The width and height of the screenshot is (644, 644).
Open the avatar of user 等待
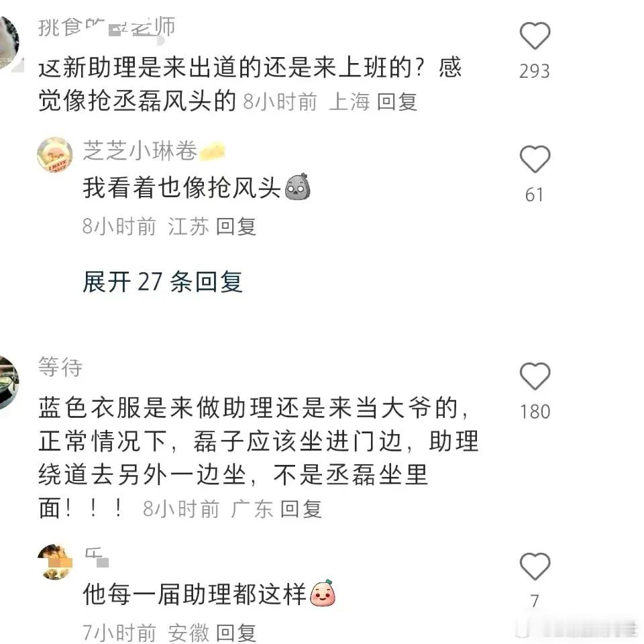pos(8,383)
